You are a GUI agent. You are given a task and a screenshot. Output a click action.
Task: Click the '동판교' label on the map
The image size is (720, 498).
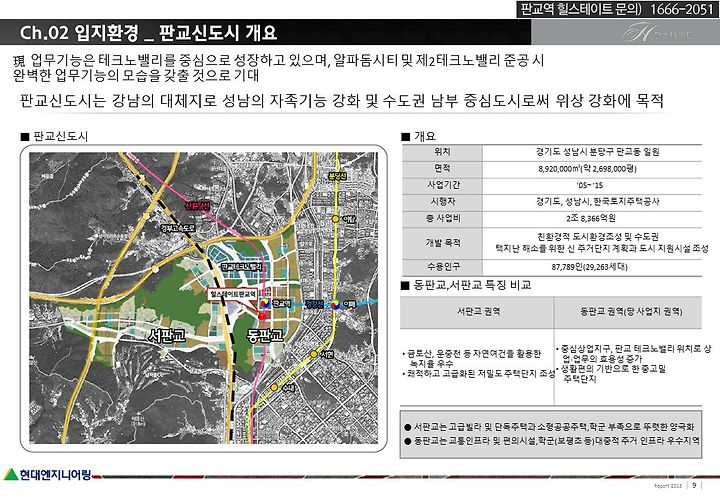(x=264, y=336)
